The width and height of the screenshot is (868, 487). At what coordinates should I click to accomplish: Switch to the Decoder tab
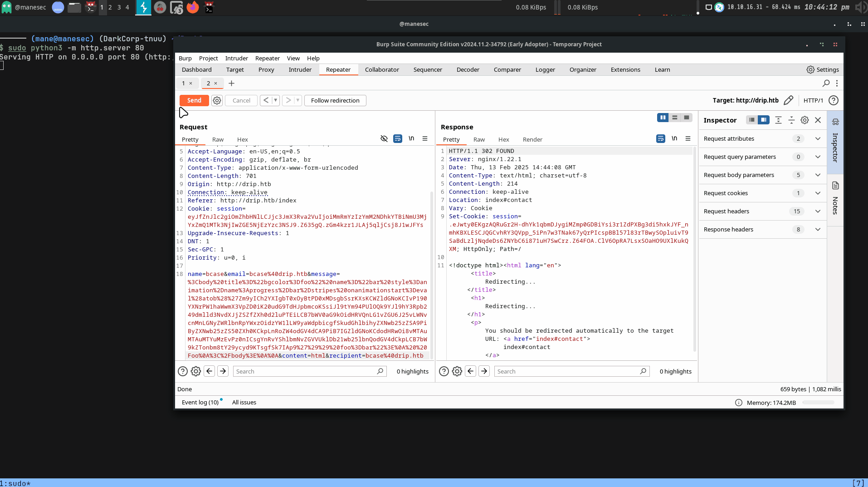(468, 69)
